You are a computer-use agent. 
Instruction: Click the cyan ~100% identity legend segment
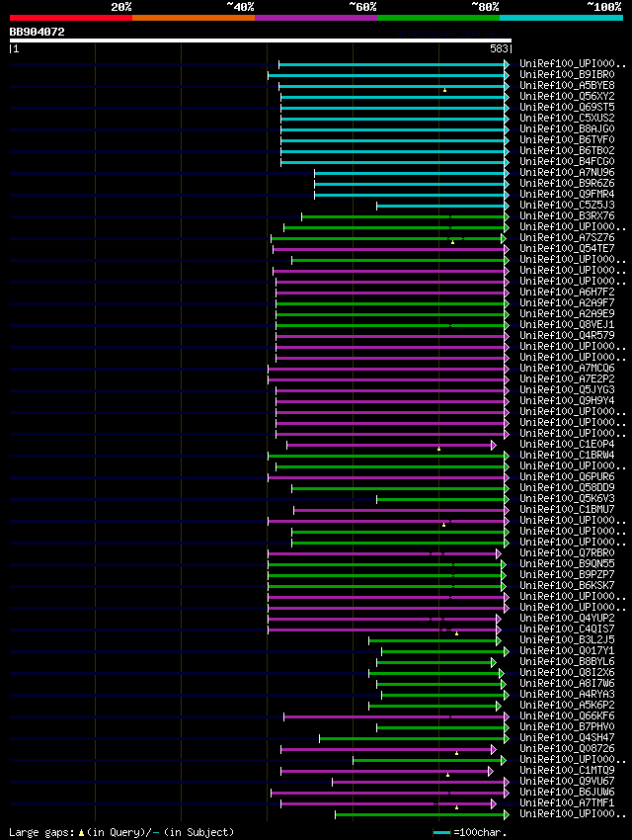(x=561, y=18)
